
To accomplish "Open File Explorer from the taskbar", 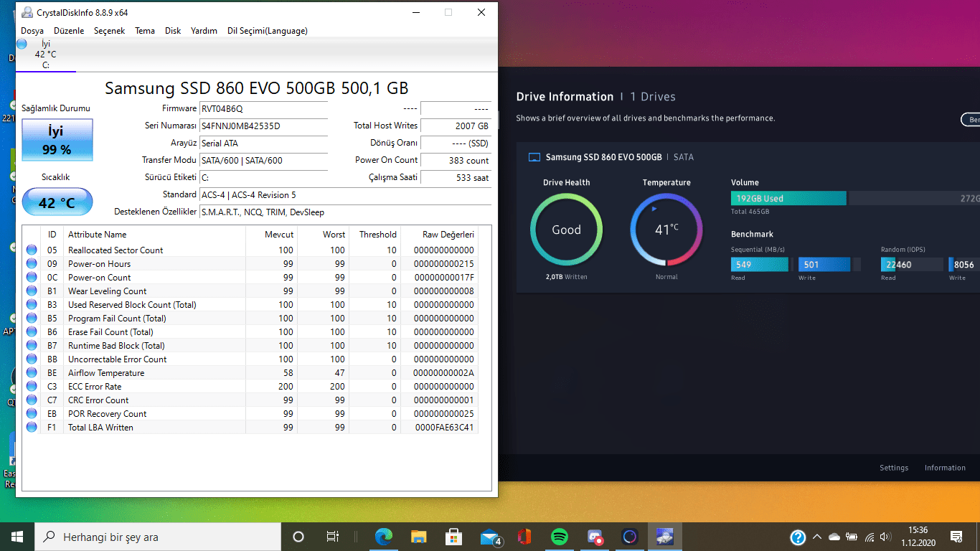I will [x=419, y=537].
